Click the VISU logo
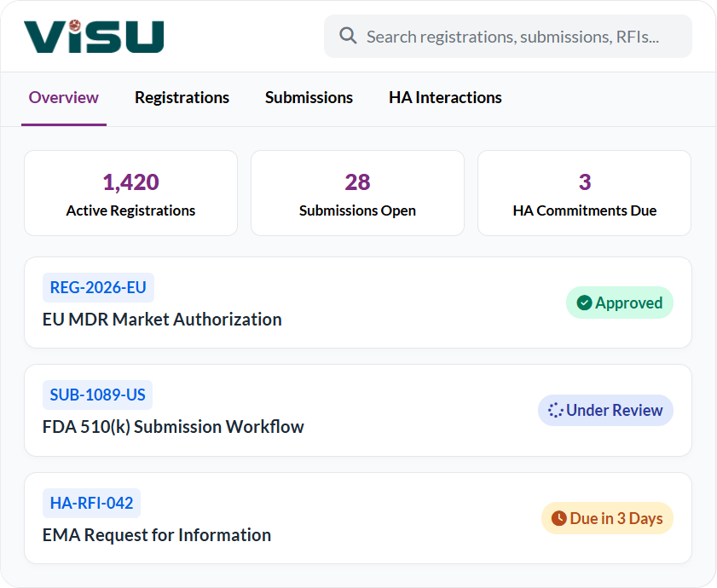This screenshot has height=588, width=717. click(x=94, y=36)
